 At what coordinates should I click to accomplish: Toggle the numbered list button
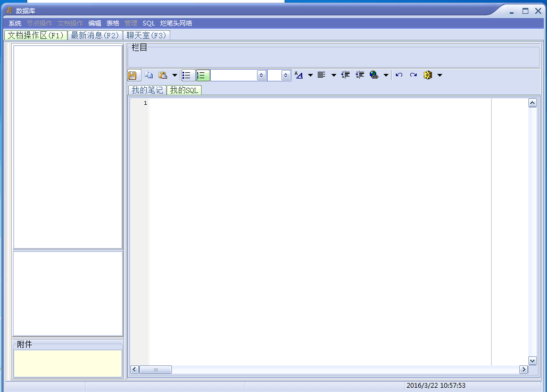coord(203,76)
